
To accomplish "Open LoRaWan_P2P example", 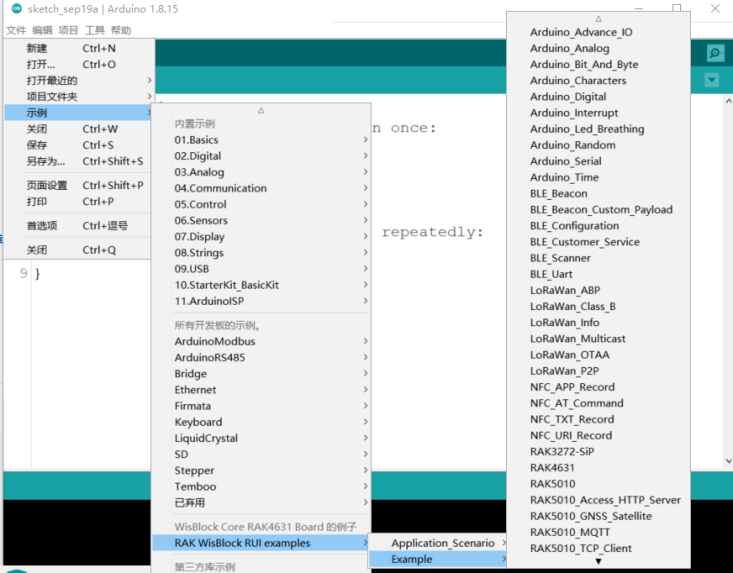I will point(598,371).
